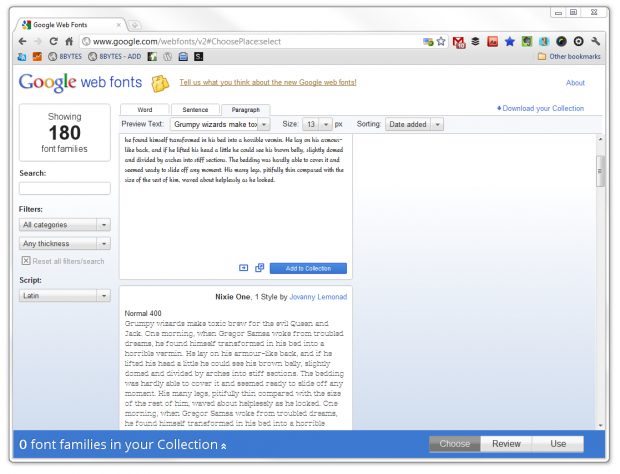Select the Choose step tab
This screenshot has width=620, height=474.
(x=455, y=444)
